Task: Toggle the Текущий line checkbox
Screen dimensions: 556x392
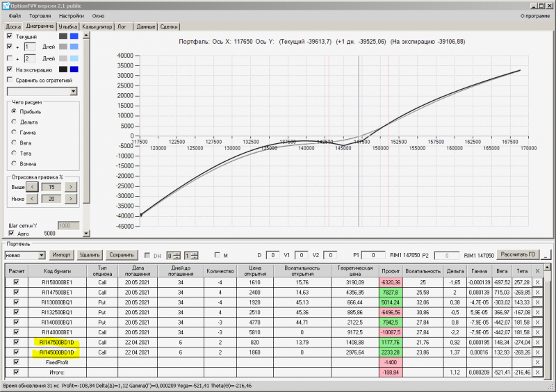Action: pos(10,36)
